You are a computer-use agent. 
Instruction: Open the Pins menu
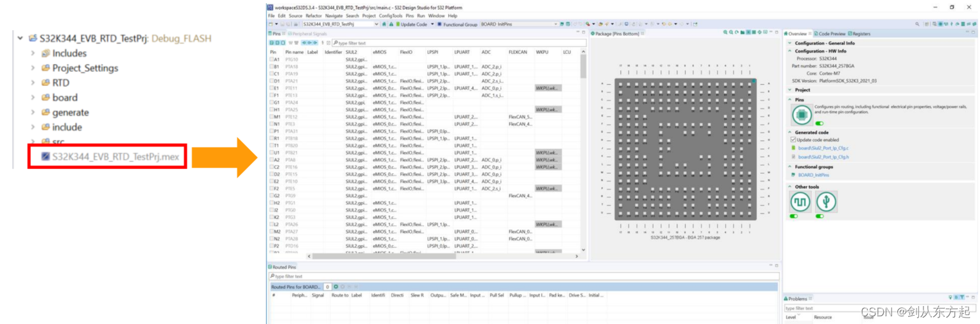point(410,15)
